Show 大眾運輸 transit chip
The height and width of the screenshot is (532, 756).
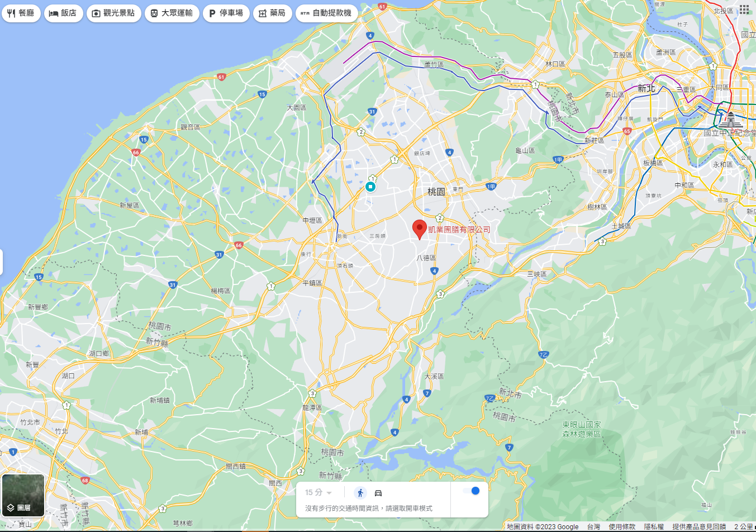[172, 13]
